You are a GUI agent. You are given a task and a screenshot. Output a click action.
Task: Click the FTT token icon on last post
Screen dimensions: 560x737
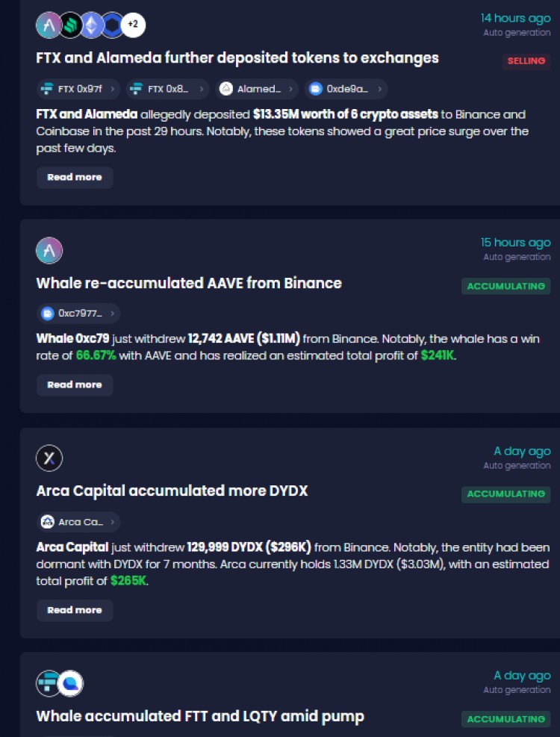[48, 683]
